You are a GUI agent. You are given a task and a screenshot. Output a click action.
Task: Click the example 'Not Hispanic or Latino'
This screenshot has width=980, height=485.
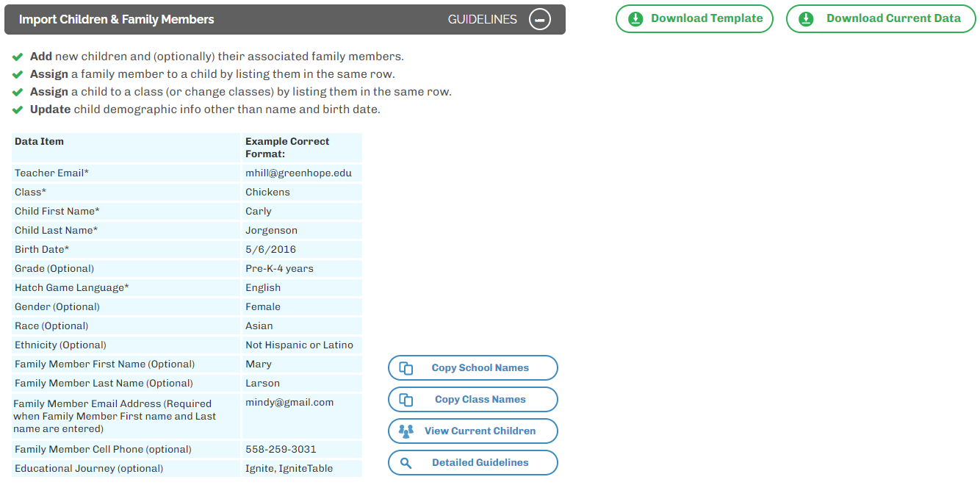(299, 345)
